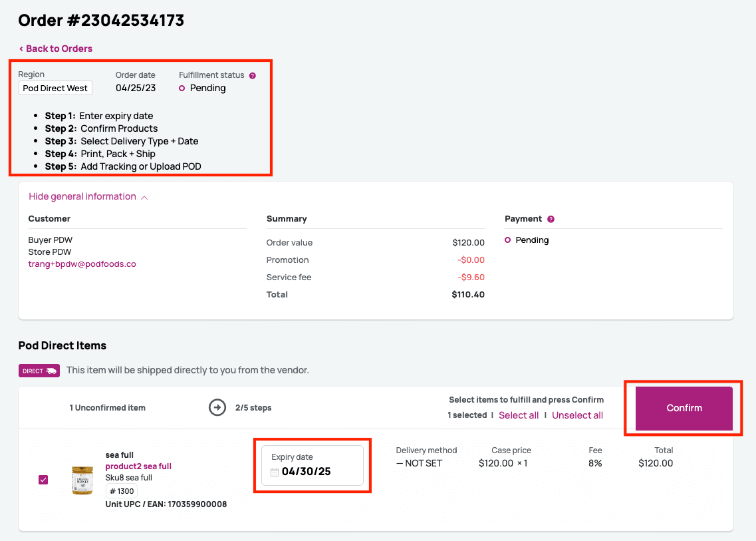Click the Service fee -$9.60 amount

pos(471,277)
